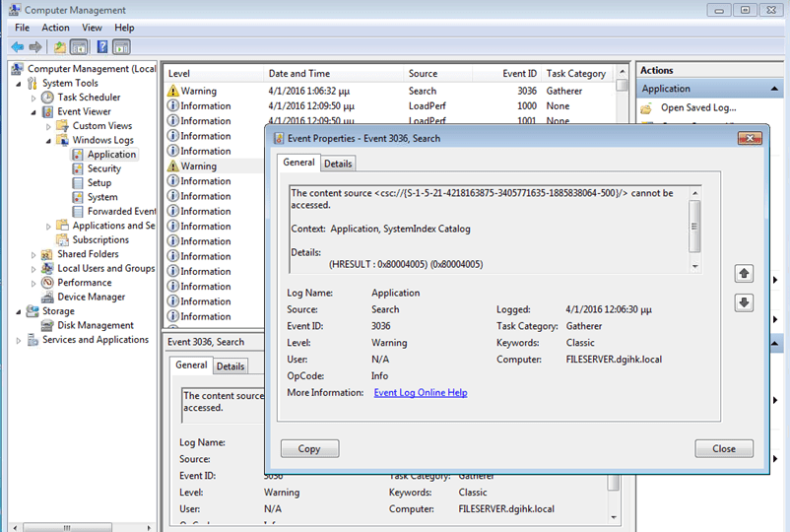Expand Custom Views node

tap(49, 126)
